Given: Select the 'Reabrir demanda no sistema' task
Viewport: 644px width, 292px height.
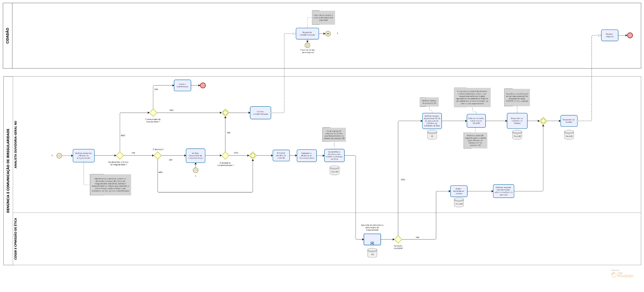Looking at the screenshot, I should 459,191.
